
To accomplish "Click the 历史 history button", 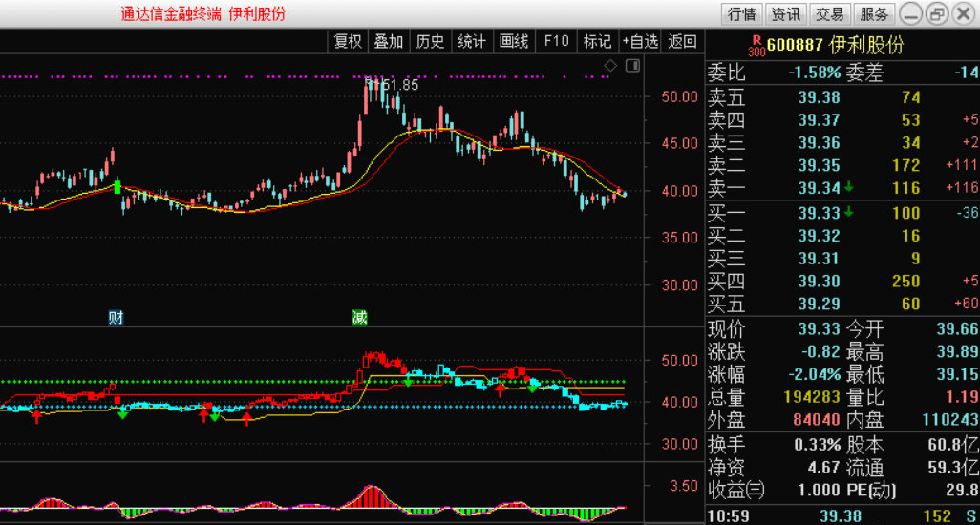I will click(430, 41).
